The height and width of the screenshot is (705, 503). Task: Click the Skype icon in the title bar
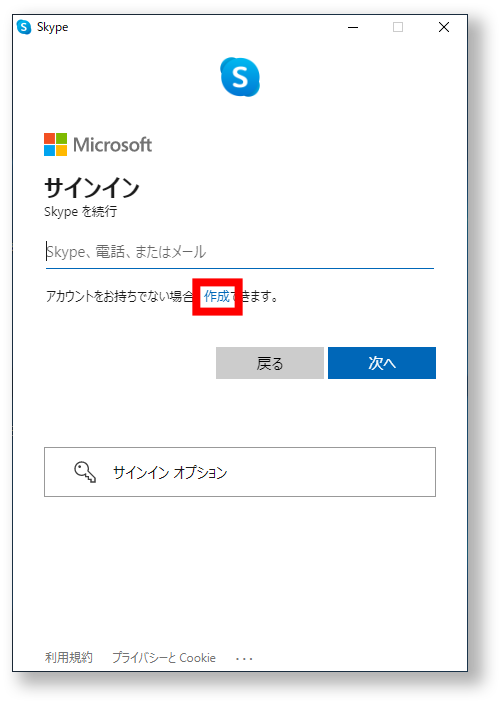[x=24, y=27]
